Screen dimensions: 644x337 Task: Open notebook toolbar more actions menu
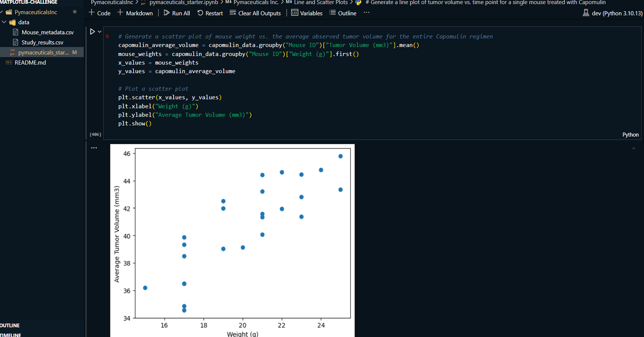point(366,13)
